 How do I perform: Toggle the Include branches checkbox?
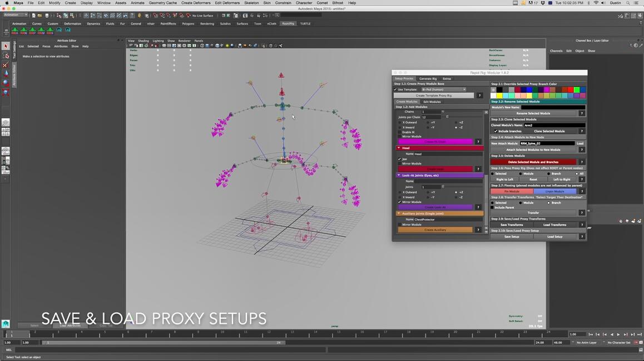[x=496, y=131]
